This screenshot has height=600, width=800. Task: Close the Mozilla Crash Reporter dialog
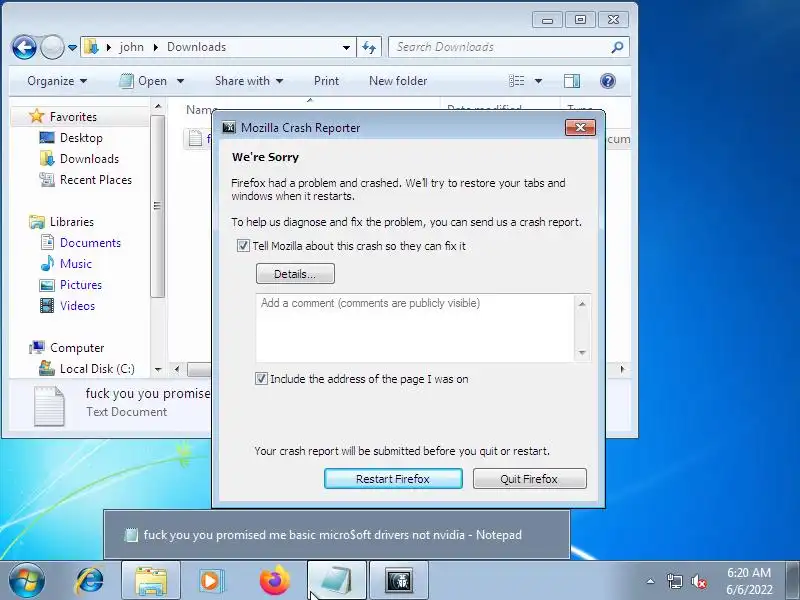click(581, 128)
